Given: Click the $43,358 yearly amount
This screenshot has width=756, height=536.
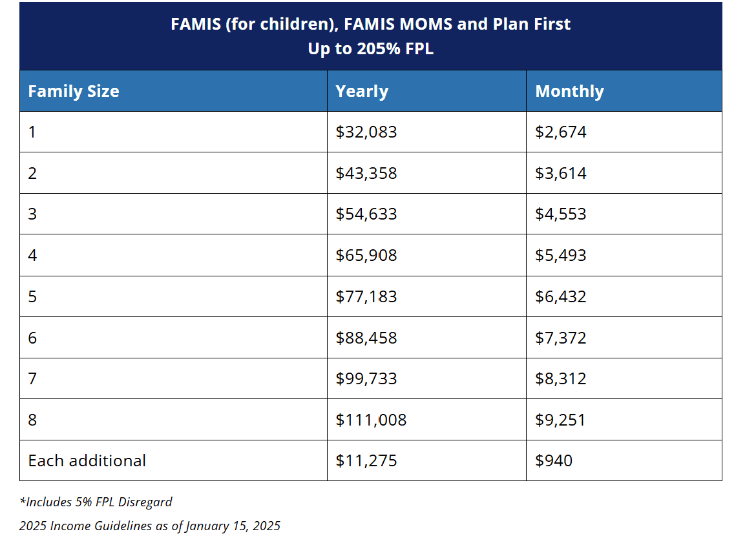Looking at the screenshot, I should (x=366, y=173).
